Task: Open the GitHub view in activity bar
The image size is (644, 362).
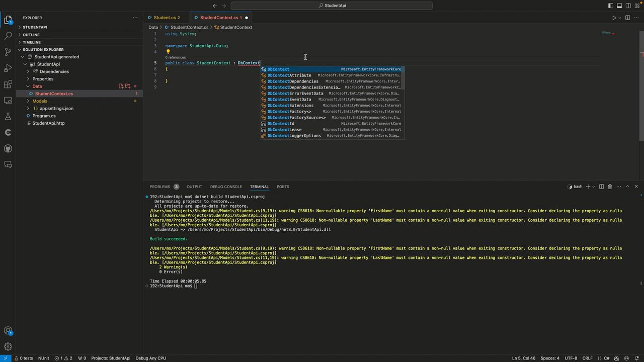Action: 8,148
